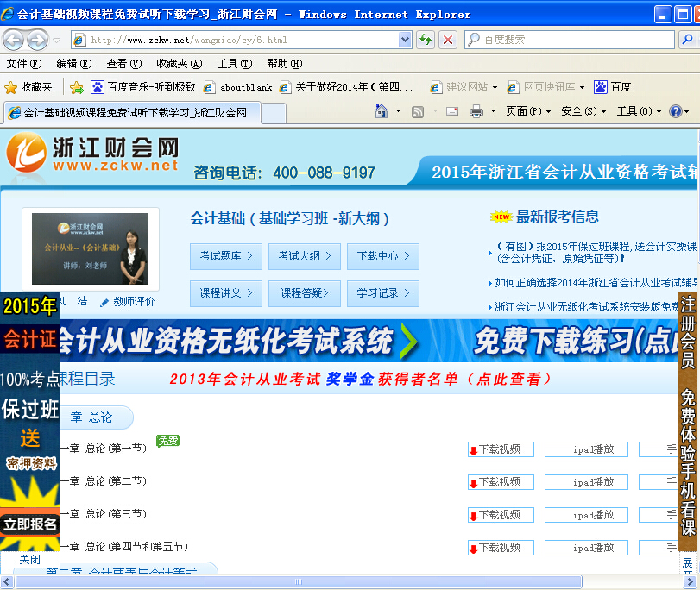Open the 如何正确选择2014年 news link
Screen dimensions: 700x590
pyautogui.click(x=597, y=283)
